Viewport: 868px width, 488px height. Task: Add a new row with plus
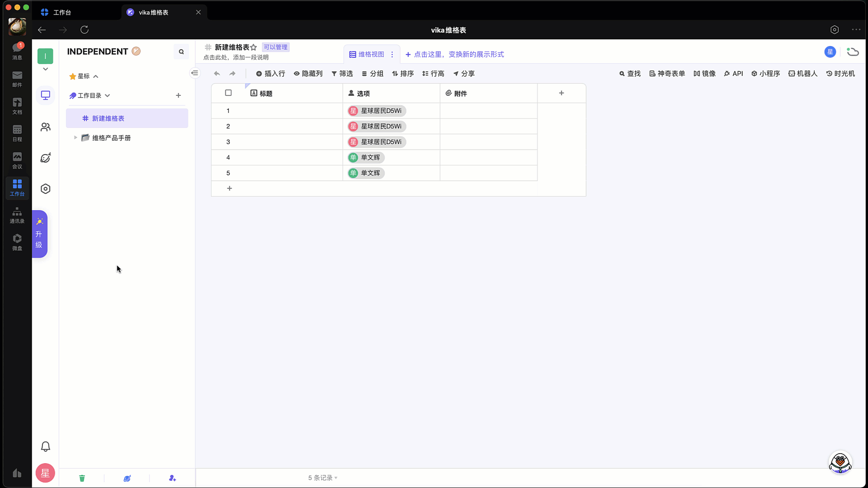[x=230, y=188]
